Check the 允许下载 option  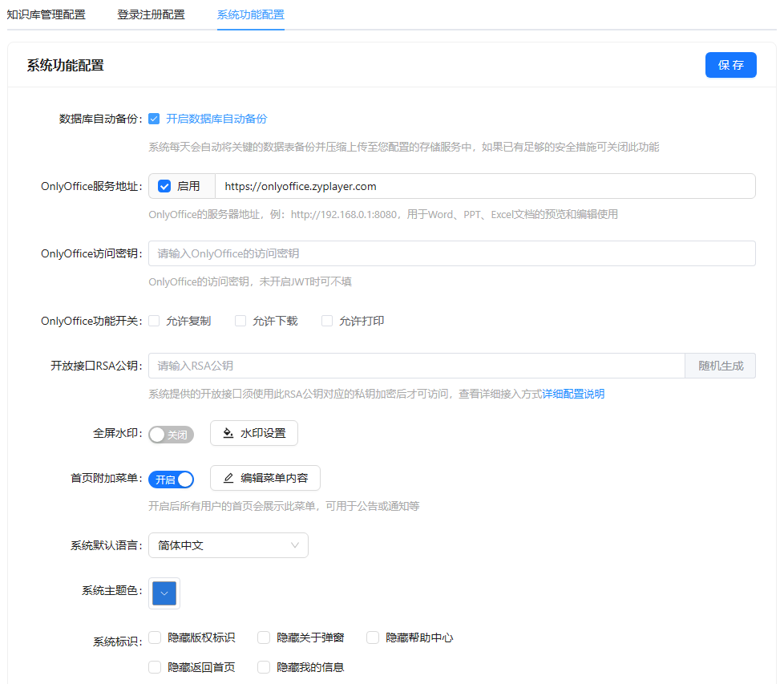point(240,321)
